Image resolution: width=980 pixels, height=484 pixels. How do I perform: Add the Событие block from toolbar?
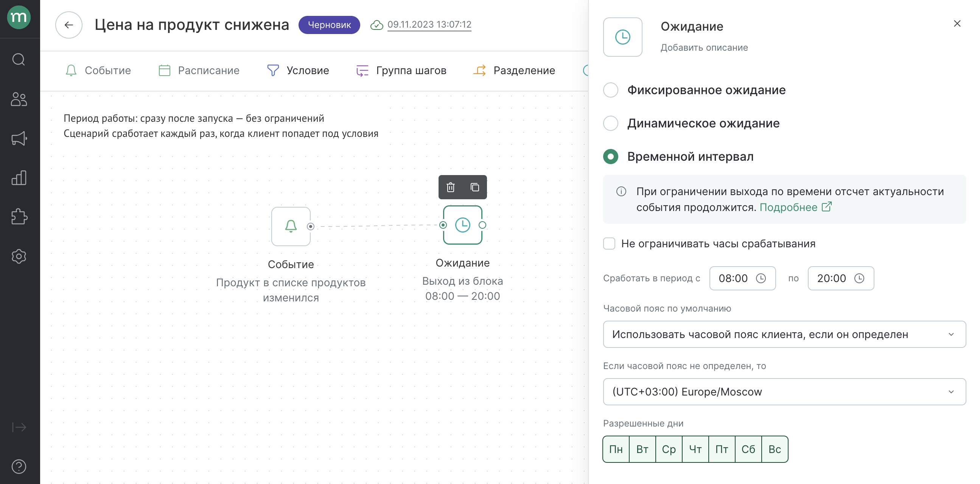[98, 71]
